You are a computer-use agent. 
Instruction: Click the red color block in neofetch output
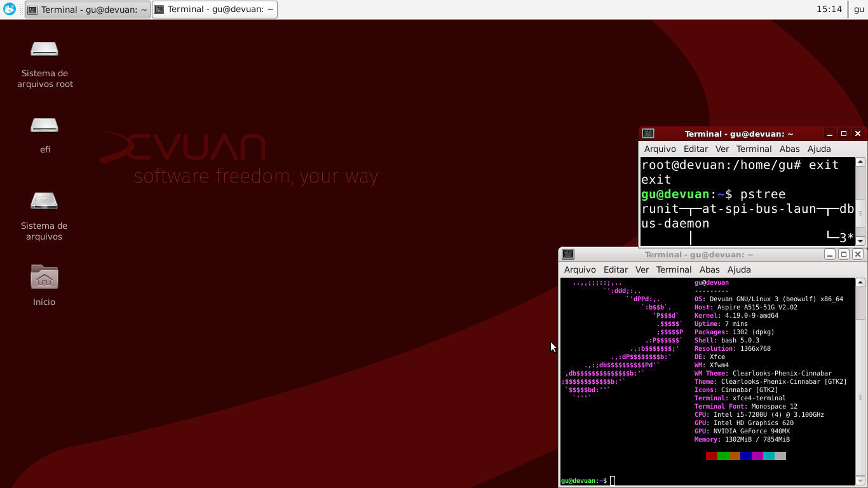point(711,456)
